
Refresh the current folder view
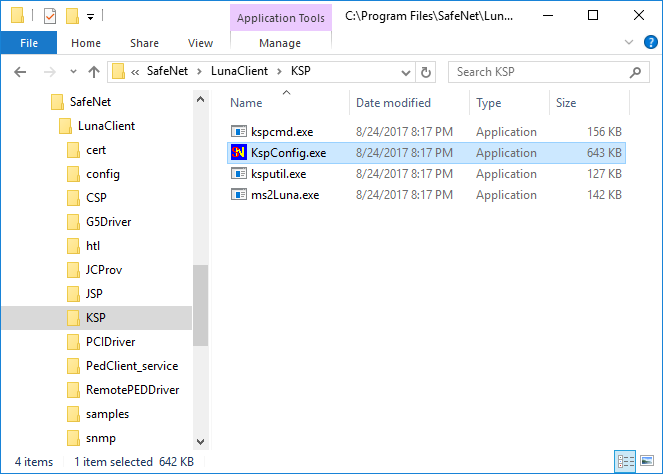427,72
